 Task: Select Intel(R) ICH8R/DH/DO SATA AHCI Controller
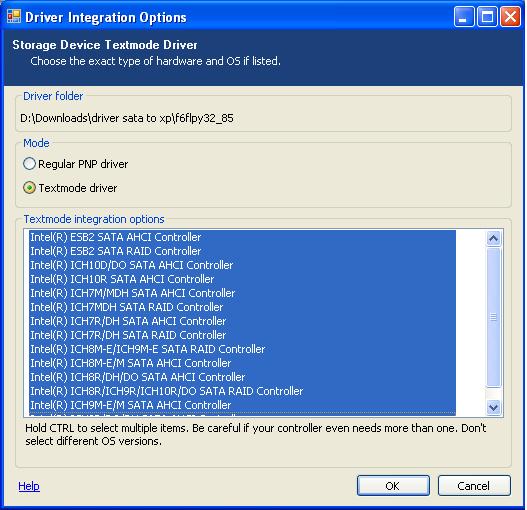click(x=242, y=377)
